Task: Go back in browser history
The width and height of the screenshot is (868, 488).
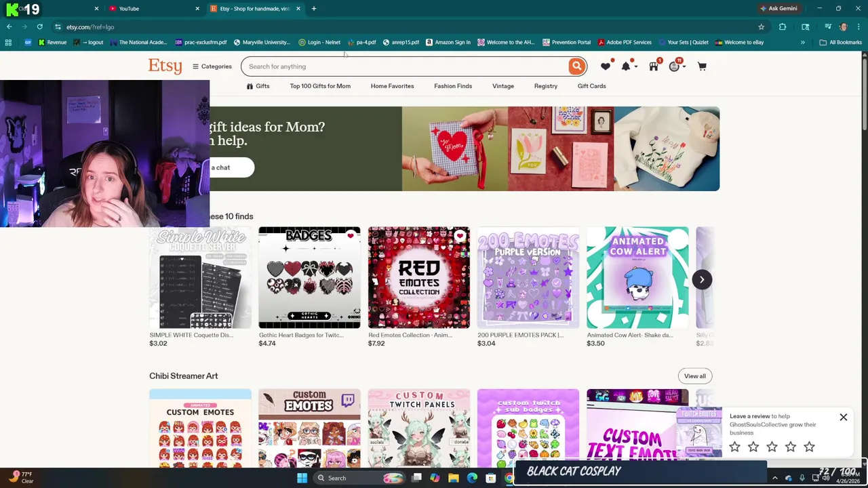Action: pyautogui.click(x=9, y=27)
